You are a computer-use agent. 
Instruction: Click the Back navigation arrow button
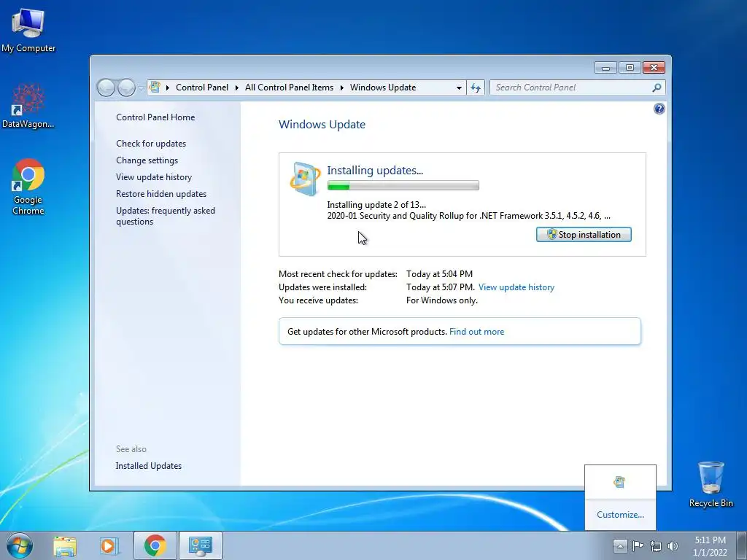(106, 87)
